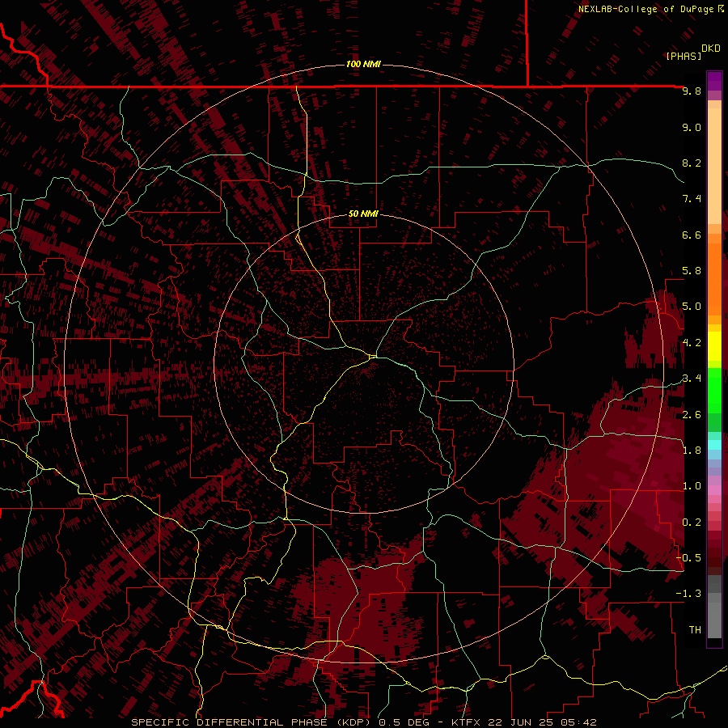Image resolution: width=728 pixels, height=728 pixels.
Task: Click the light peach segment of the color scale
Action: (714, 166)
